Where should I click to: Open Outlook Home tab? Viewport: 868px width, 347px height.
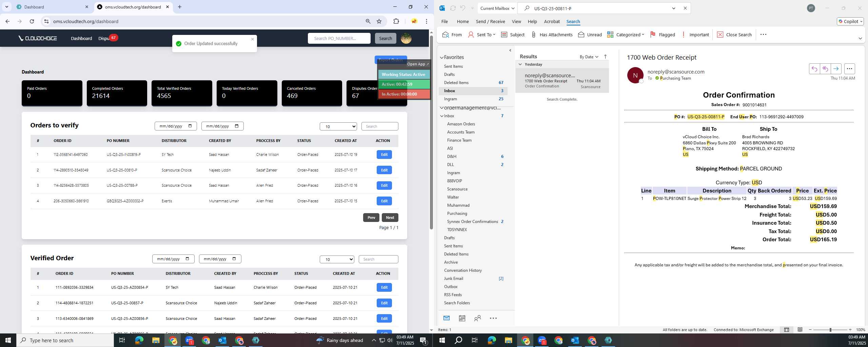click(463, 21)
